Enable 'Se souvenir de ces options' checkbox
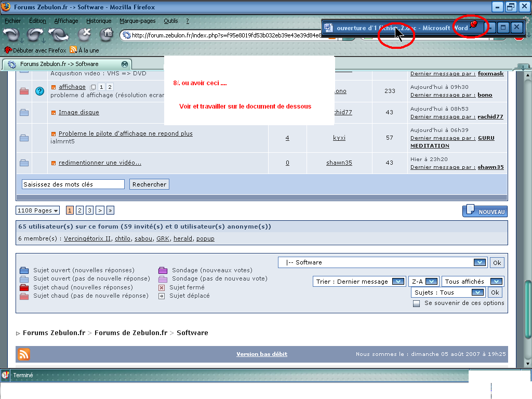 (417, 303)
